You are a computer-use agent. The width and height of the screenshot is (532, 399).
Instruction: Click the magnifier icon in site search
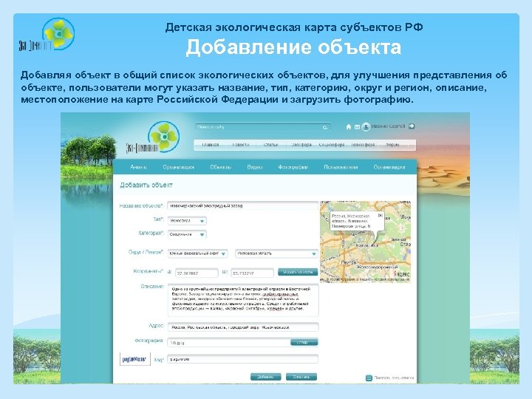click(x=324, y=128)
